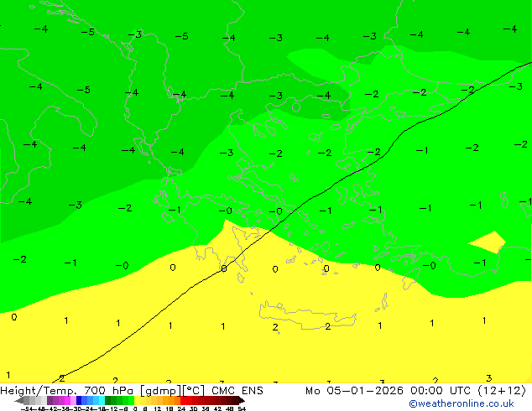Click the "Mo 05-01-2026" date text

tap(354, 391)
